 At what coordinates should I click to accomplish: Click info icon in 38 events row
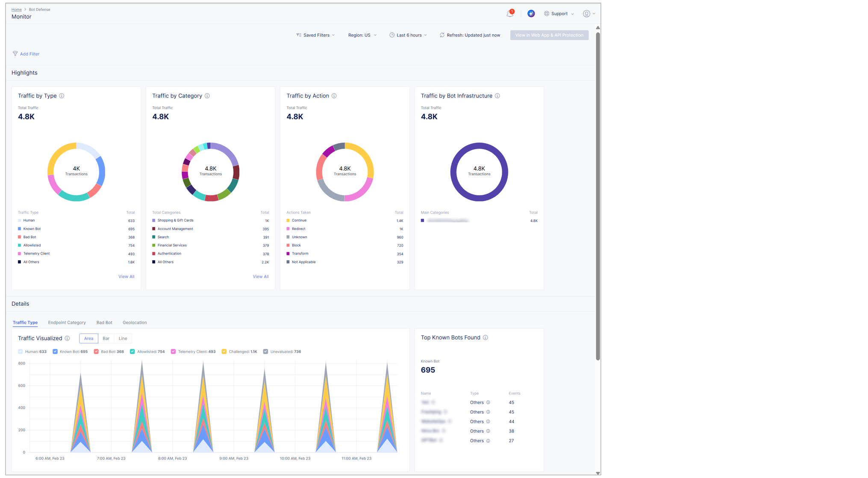(488, 431)
